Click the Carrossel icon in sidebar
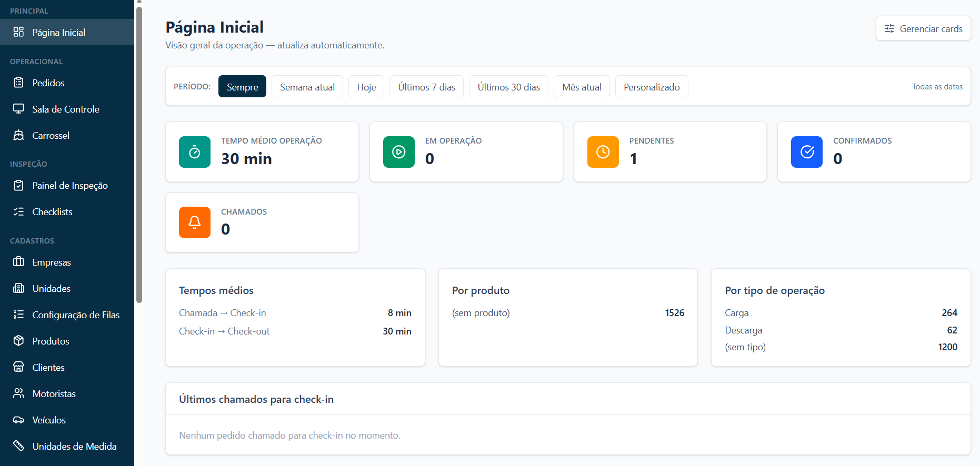 tap(18, 135)
